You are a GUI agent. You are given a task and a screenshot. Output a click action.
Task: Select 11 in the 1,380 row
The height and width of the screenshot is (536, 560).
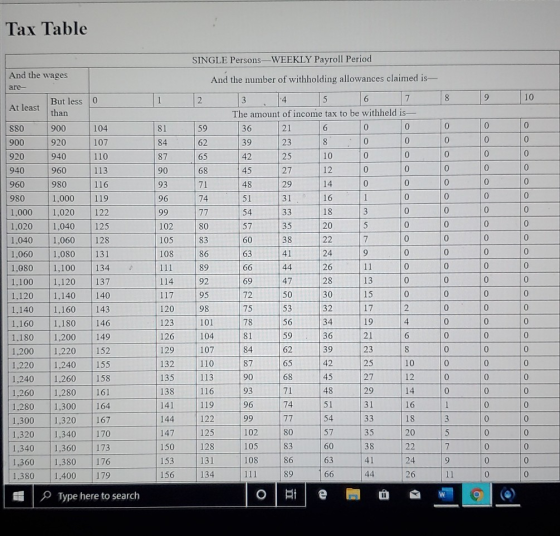coord(449,475)
